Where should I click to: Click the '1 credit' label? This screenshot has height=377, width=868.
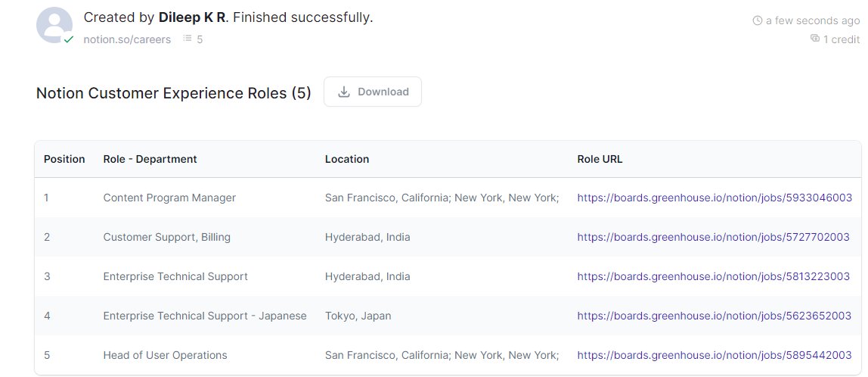coord(842,39)
